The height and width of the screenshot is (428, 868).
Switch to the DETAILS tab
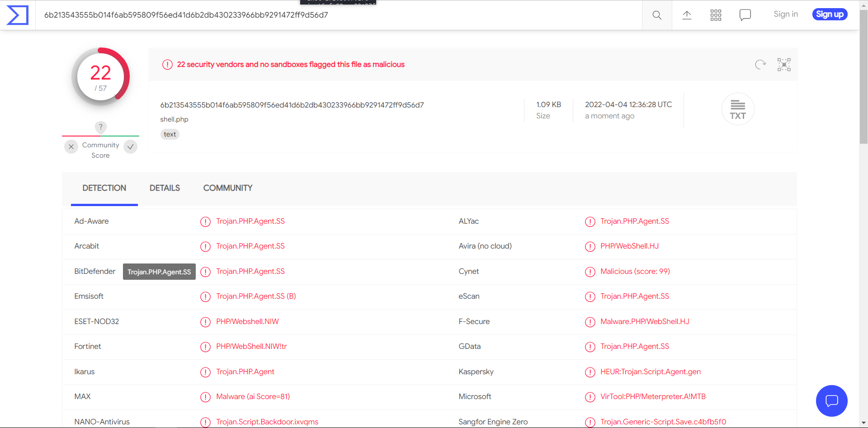pos(165,188)
